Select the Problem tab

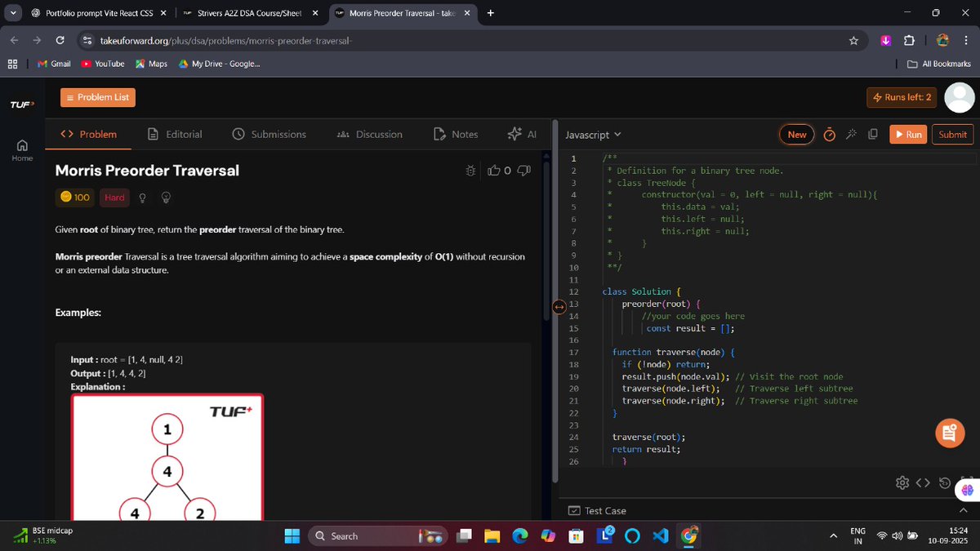(x=88, y=134)
